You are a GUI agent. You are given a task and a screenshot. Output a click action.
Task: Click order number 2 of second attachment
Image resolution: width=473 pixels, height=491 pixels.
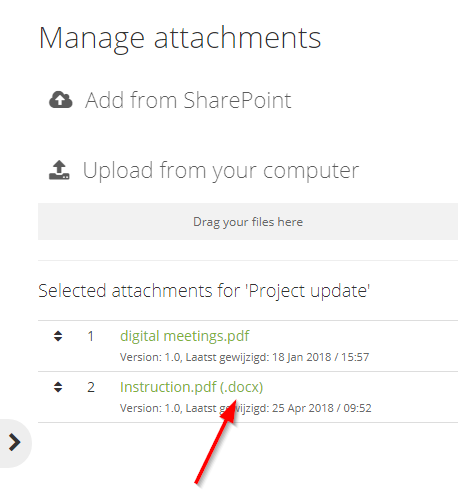click(x=91, y=387)
